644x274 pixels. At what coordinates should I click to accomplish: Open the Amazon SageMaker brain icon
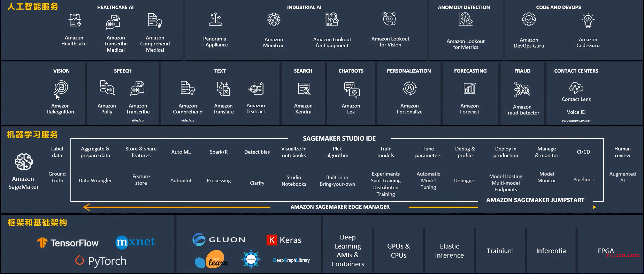tap(24, 162)
